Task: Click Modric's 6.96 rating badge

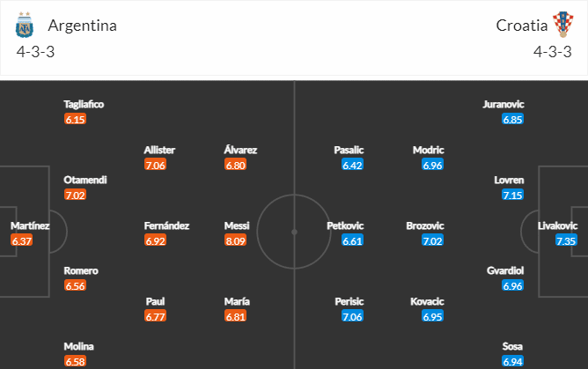Action: click(x=432, y=165)
